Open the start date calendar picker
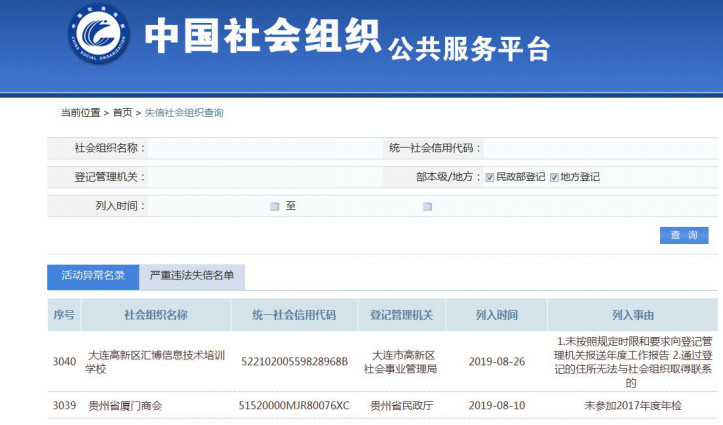 (x=275, y=207)
